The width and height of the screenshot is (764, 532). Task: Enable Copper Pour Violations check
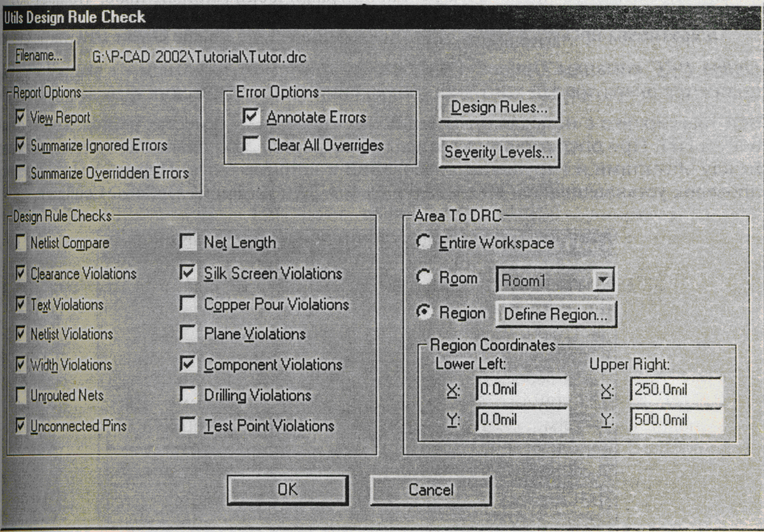tap(188, 303)
